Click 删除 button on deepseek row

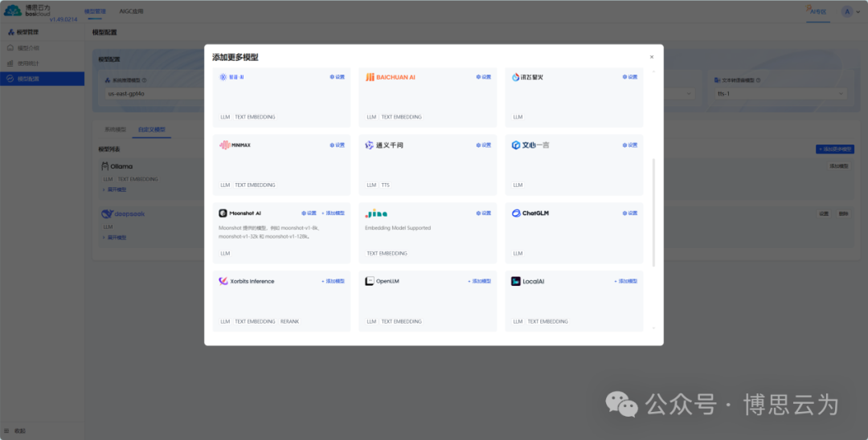[x=843, y=214]
